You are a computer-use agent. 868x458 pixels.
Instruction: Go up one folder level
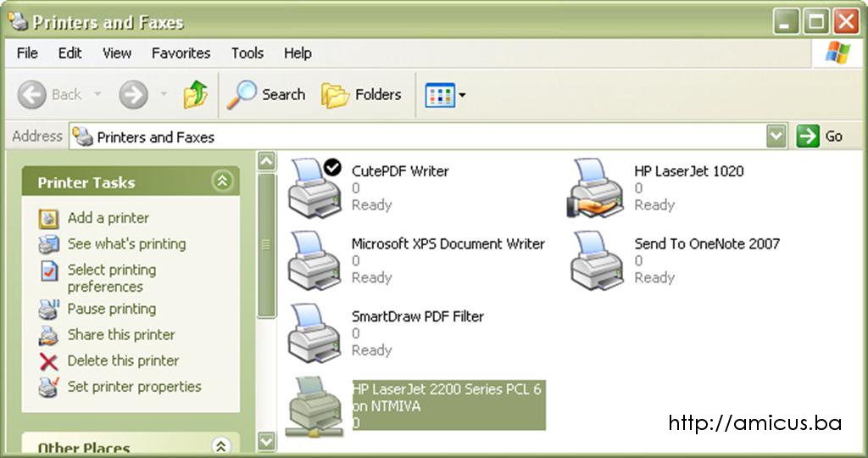196,94
